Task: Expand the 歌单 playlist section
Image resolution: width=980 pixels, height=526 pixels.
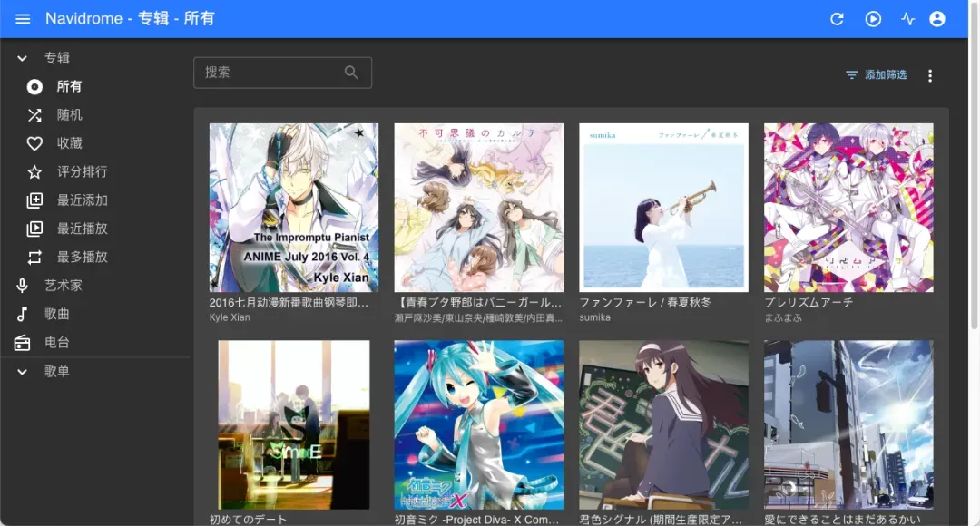Action: 23,372
